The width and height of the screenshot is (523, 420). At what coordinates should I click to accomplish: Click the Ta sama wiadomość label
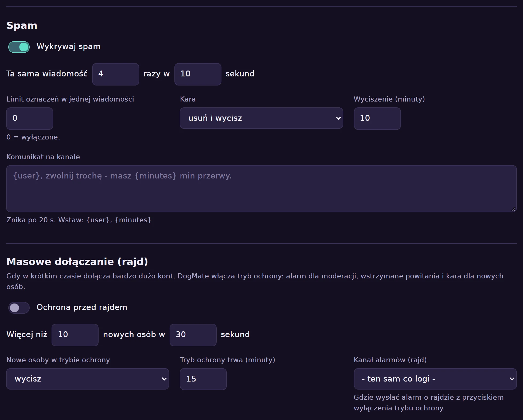point(47,74)
